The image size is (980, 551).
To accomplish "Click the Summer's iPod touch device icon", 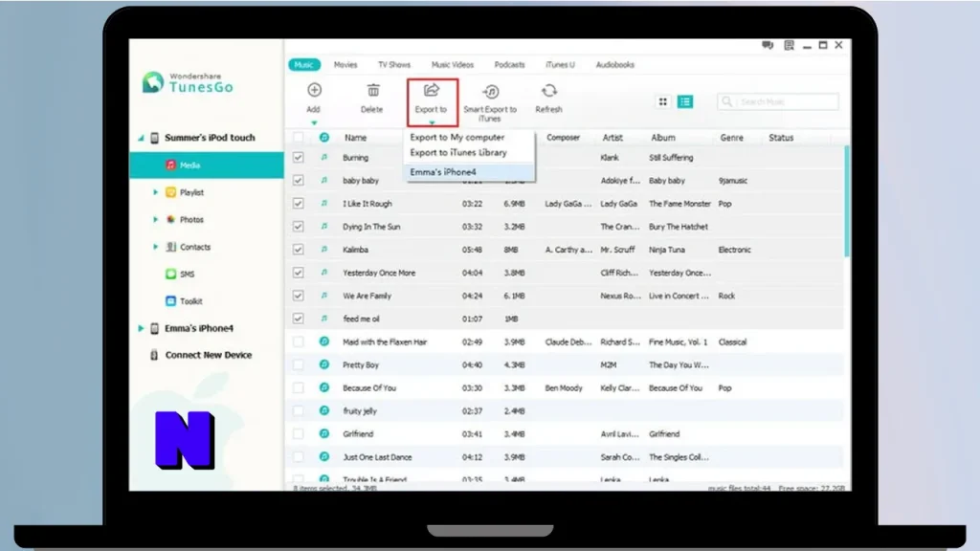I will coord(154,138).
